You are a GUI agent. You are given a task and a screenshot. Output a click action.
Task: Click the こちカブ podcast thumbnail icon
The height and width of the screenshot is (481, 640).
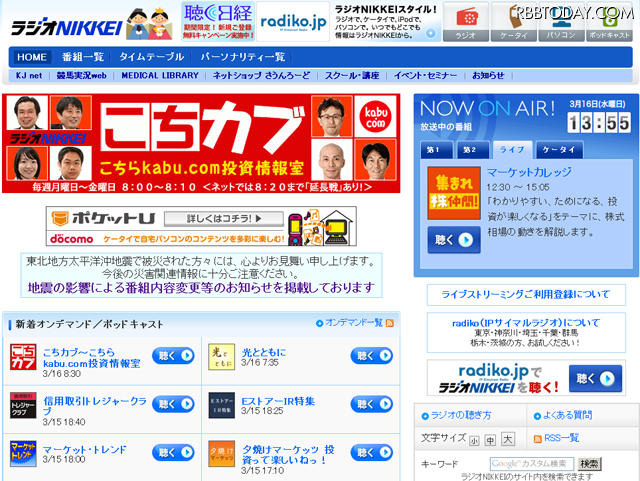point(23,357)
